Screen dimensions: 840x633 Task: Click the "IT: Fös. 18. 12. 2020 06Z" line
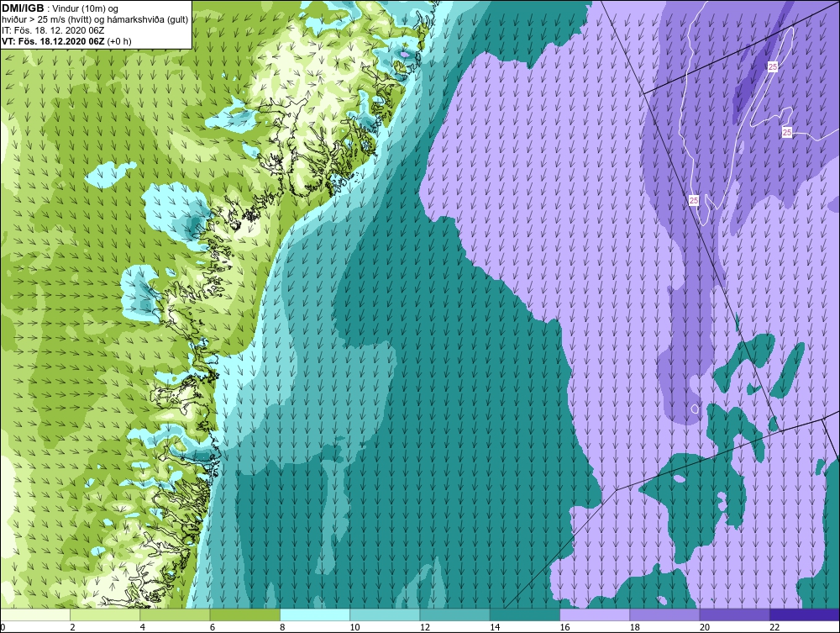52,30
